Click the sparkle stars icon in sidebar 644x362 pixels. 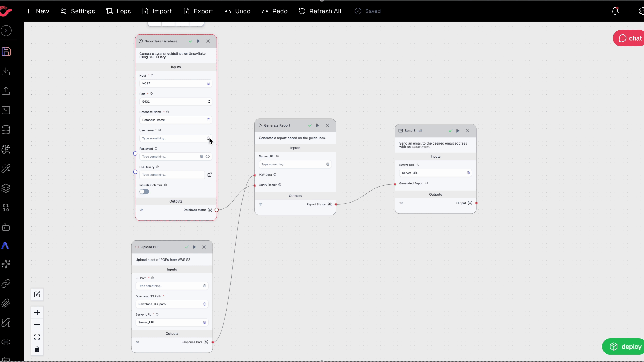pos(6,264)
